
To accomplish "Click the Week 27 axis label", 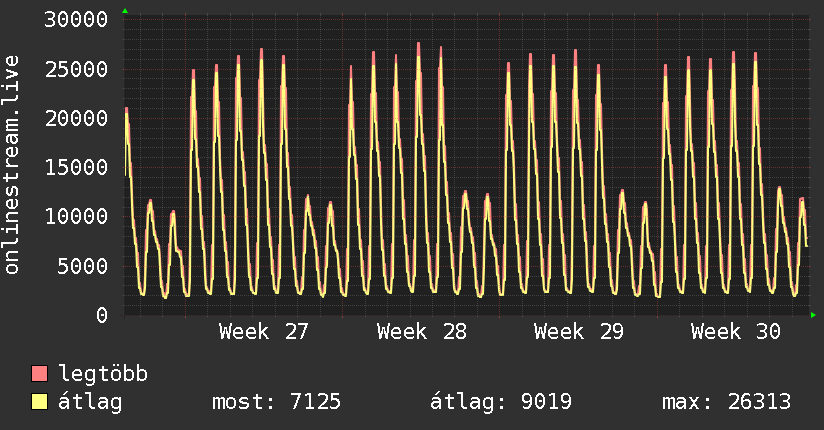I will pos(263,332).
